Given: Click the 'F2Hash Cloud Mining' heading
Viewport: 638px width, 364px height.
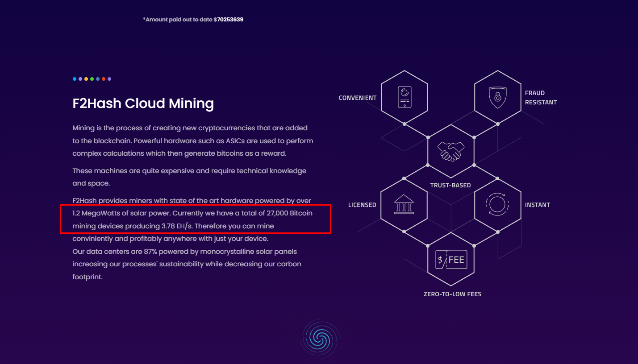Looking at the screenshot, I should pos(143,103).
